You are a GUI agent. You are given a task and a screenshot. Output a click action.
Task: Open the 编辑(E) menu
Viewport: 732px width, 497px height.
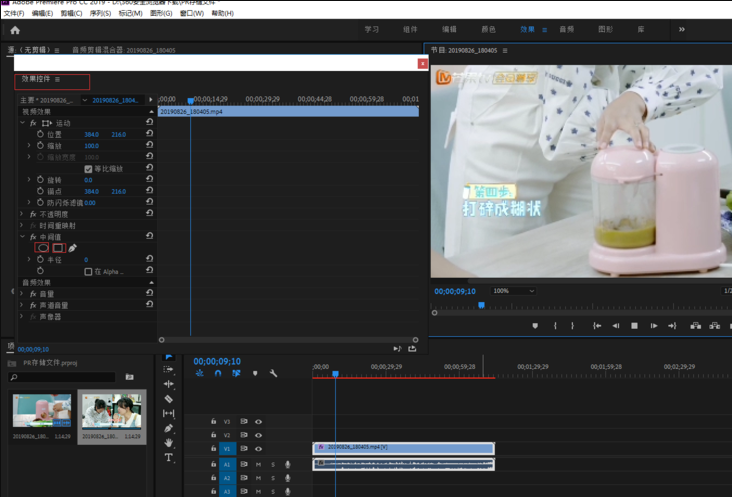pyautogui.click(x=42, y=14)
